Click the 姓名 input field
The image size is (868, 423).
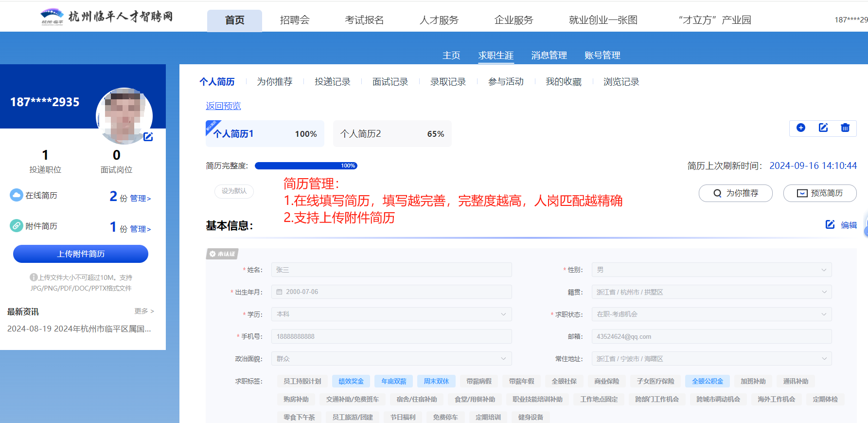391,270
